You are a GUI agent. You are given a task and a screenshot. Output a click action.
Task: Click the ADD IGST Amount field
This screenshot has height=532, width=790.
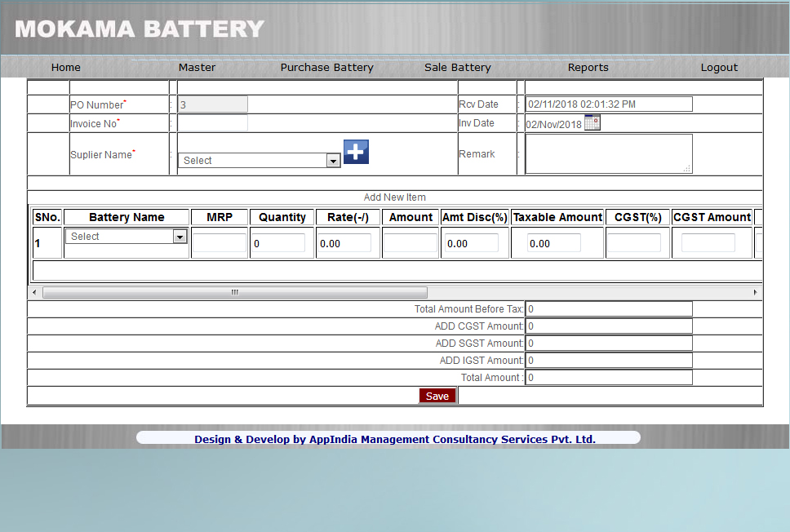(609, 360)
